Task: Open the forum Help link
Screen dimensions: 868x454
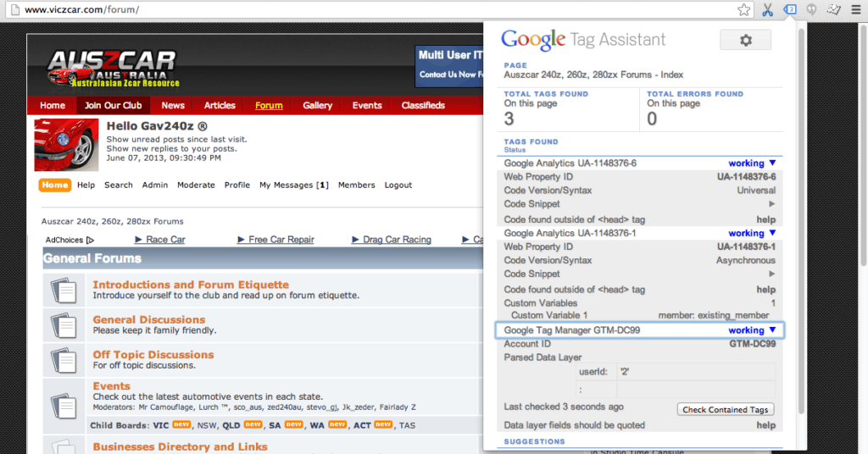Action: [86, 185]
